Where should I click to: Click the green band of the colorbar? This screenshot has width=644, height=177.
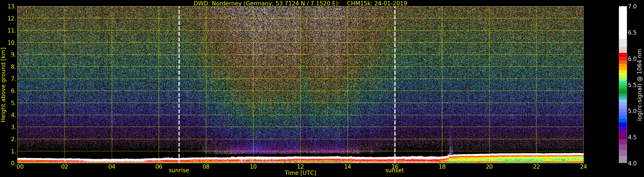click(x=623, y=89)
